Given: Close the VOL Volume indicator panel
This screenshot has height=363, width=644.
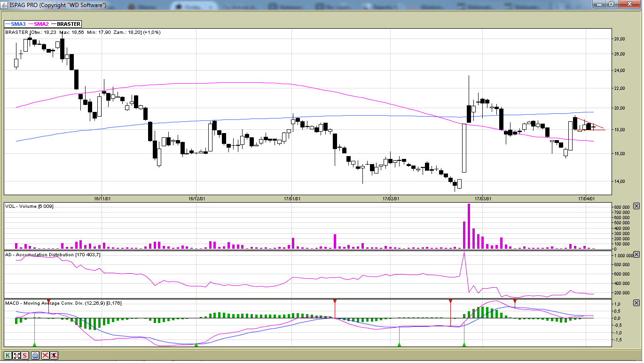Looking at the screenshot, I should [x=636, y=206].
